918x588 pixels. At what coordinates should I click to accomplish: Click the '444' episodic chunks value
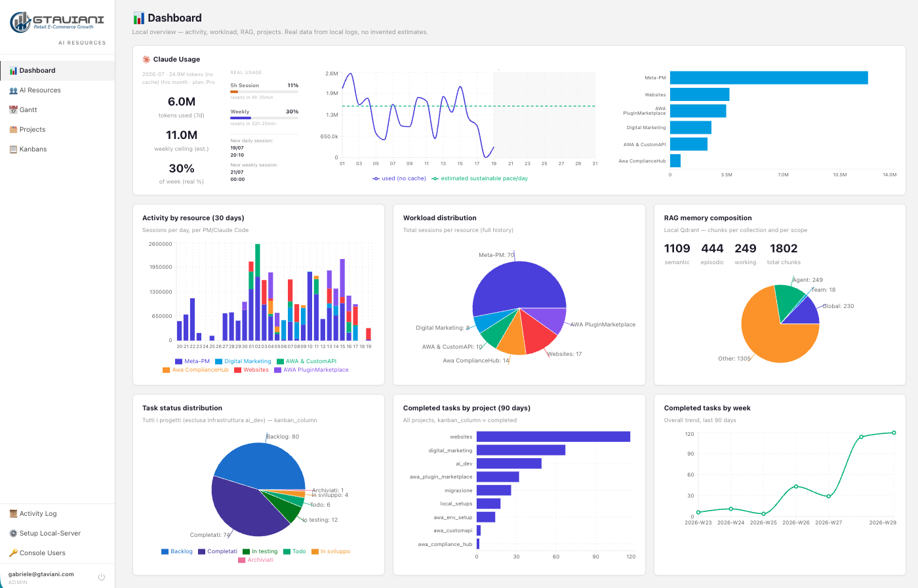point(712,248)
